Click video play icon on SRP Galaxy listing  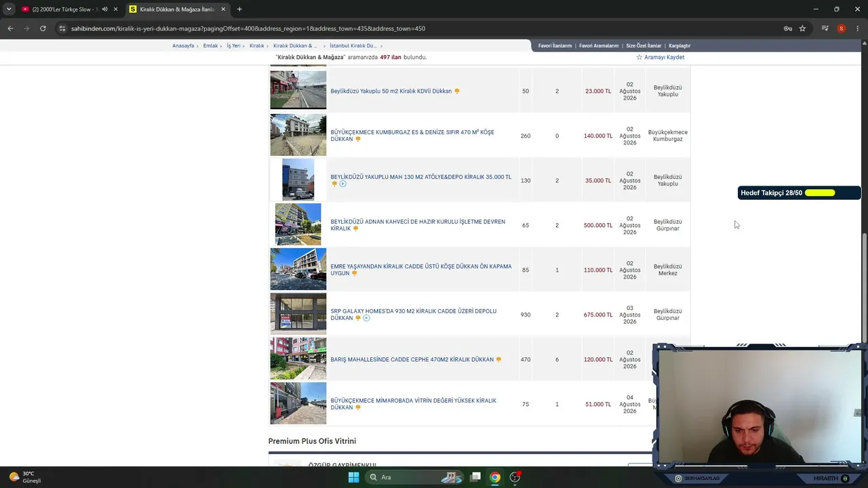(366, 318)
